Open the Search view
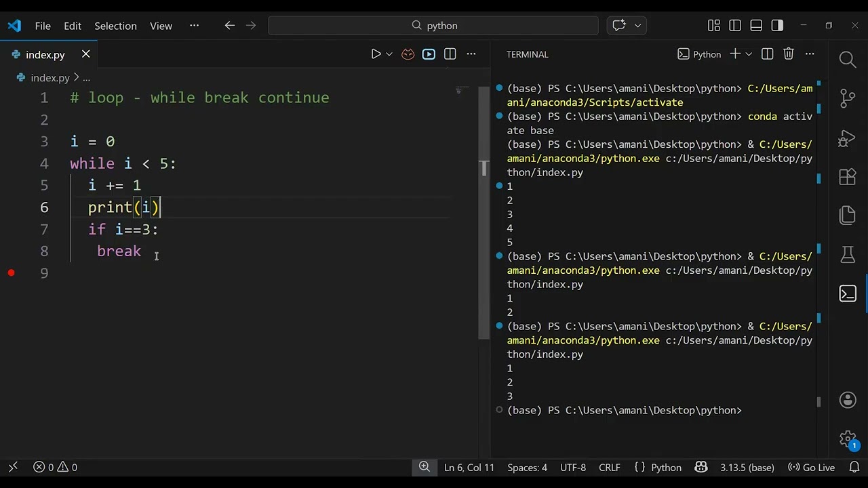Viewport: 868px width, 488px height. tap(848, 60)
